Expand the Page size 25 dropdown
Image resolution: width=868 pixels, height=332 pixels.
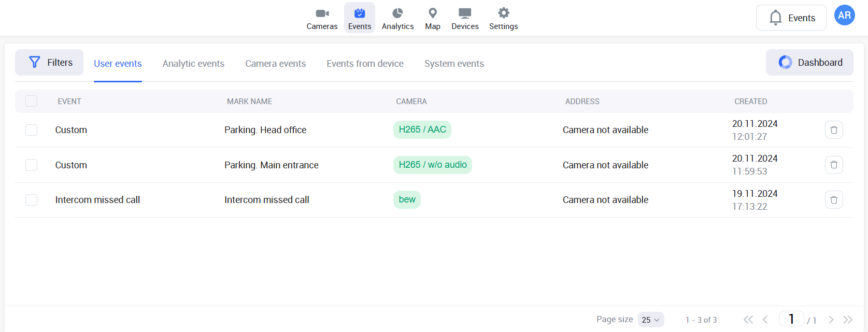tap(651, 320)
